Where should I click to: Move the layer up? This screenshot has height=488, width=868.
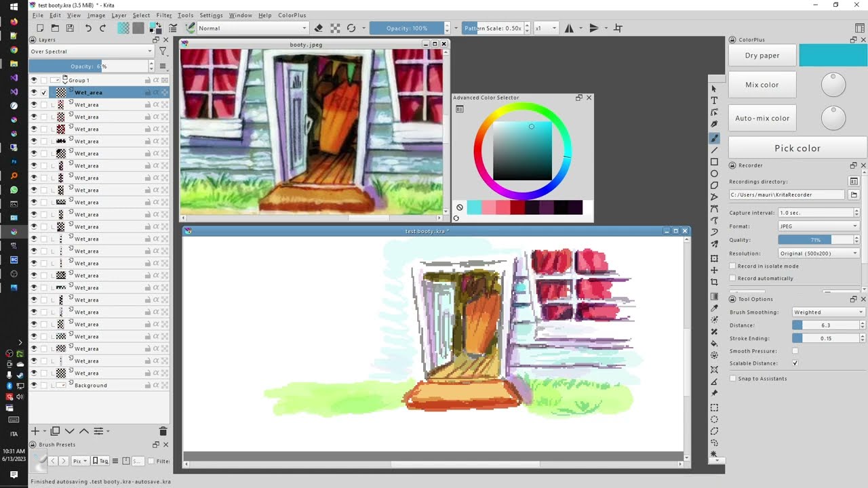(84, 431)
